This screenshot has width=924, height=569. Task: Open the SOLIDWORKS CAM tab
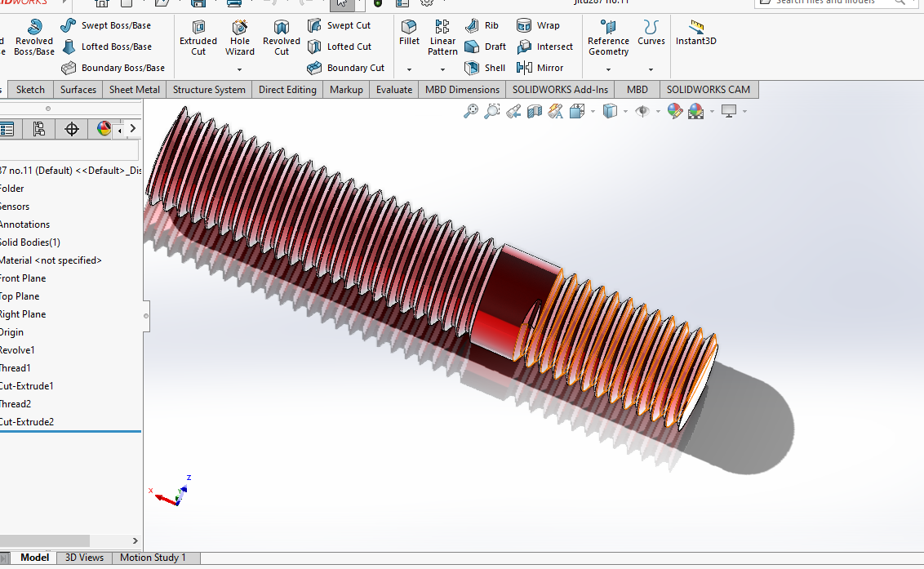(709, 90)
